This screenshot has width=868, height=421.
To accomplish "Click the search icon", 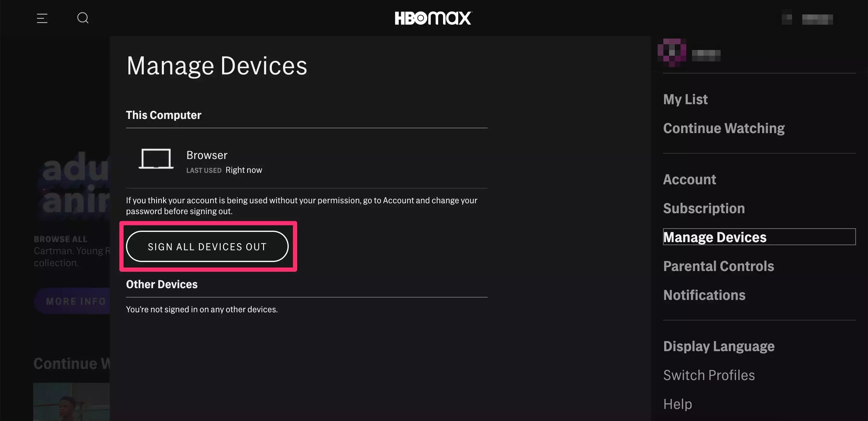I will [x=83, y=18].
